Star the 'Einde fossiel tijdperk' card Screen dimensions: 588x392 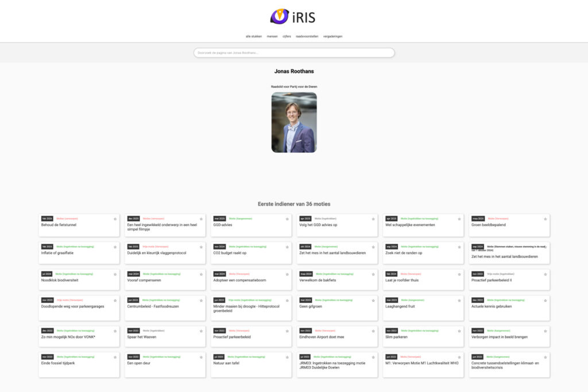(115, 357)
